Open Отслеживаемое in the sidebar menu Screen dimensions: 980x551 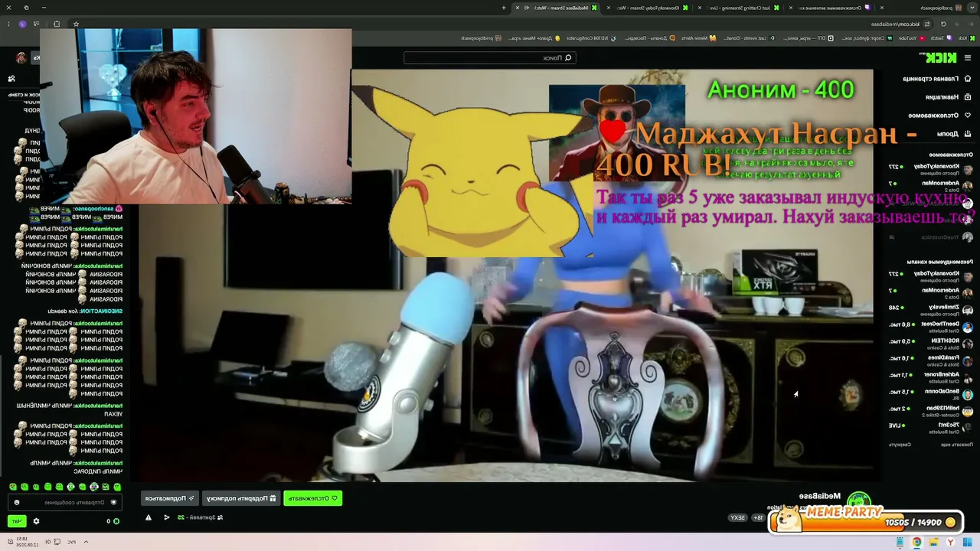coord(939,115)
